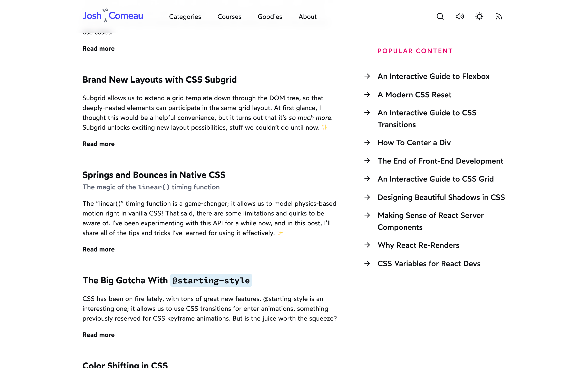Click the arrow icon beside Designing Beautiful Shadows

(x=367, y=197)
